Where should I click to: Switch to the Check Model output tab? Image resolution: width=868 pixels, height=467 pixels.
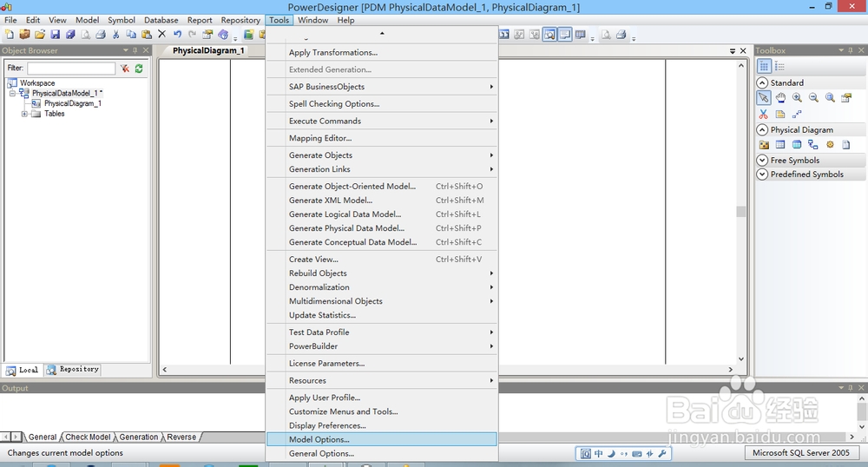pos(88,437)
